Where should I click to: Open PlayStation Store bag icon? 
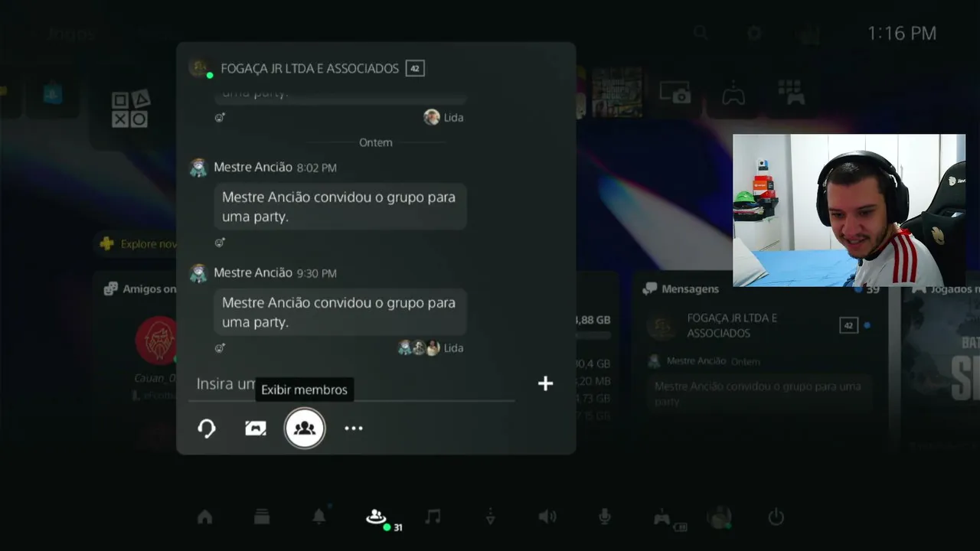click(52, 93)
